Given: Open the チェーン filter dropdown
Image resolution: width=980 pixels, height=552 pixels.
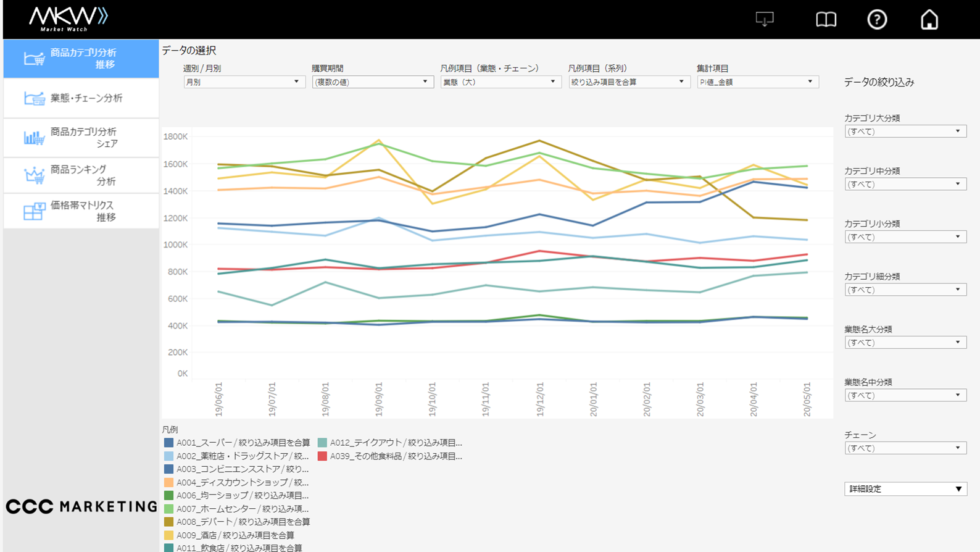Looking at the screenshot, I should click(905, 448).
